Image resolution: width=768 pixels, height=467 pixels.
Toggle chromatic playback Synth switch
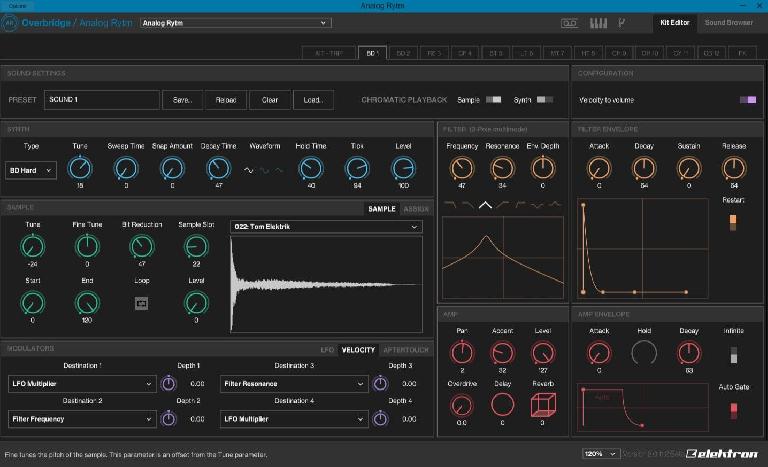pos(545,100)
